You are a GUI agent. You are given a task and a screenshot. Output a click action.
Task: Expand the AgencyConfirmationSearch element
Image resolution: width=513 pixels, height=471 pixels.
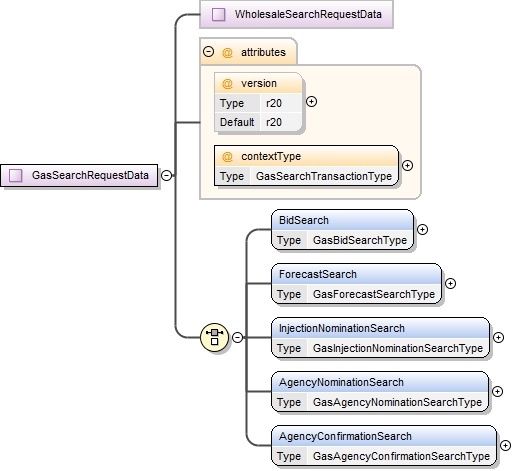505,445
